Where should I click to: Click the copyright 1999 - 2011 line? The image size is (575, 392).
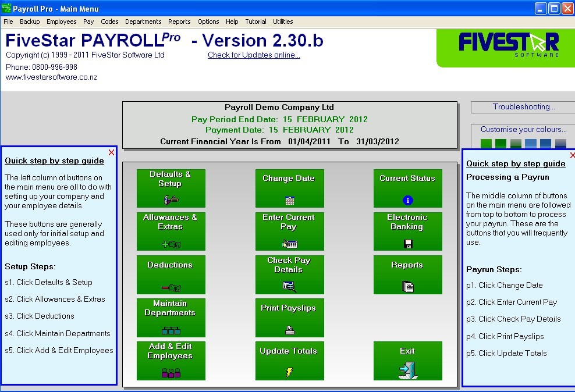[x=85, y=55]
